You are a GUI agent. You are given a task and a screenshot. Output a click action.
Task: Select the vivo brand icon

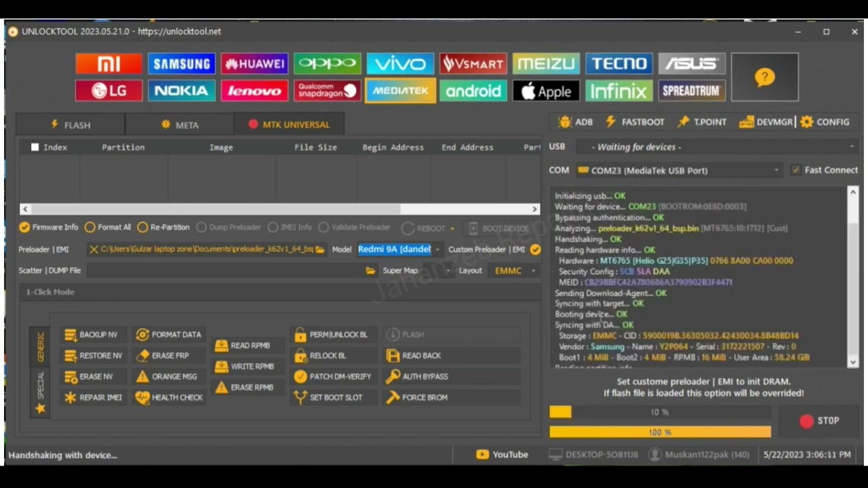[400, 64]
